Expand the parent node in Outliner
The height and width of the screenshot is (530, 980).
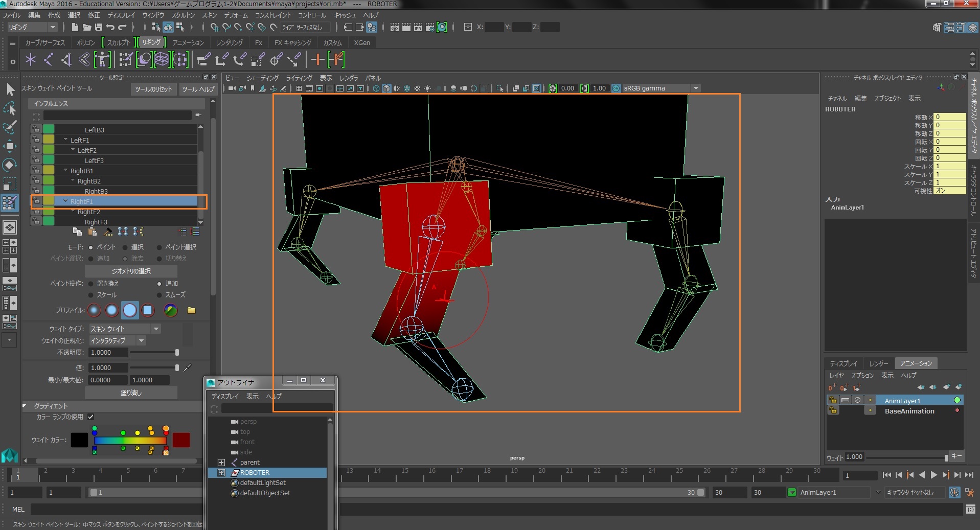coord(221,462)
